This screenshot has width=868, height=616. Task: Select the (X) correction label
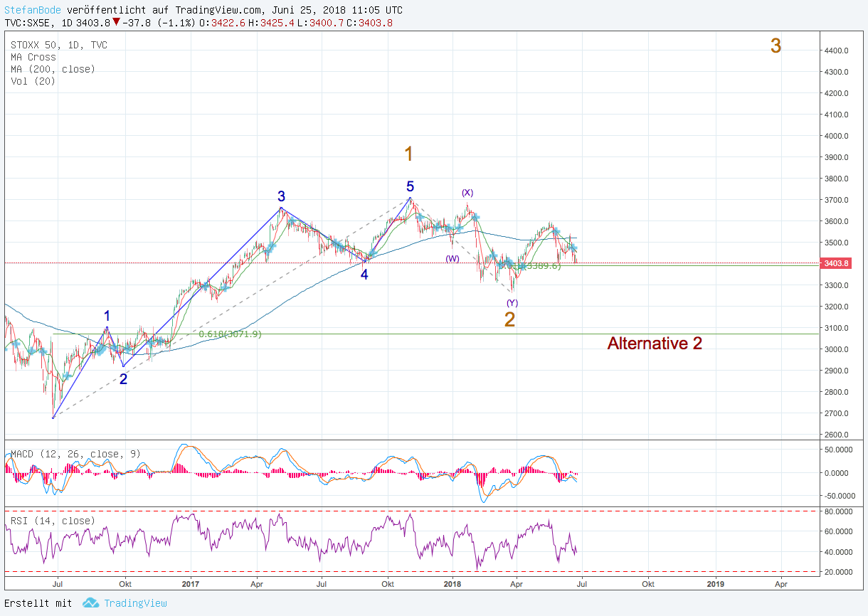pos(467,193)
